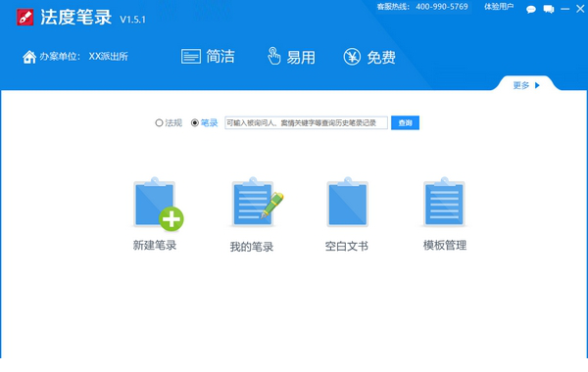Viewport: 588px width, 372px height.
Task: Click the 体验用户 account label
Action: pos(499,7)
